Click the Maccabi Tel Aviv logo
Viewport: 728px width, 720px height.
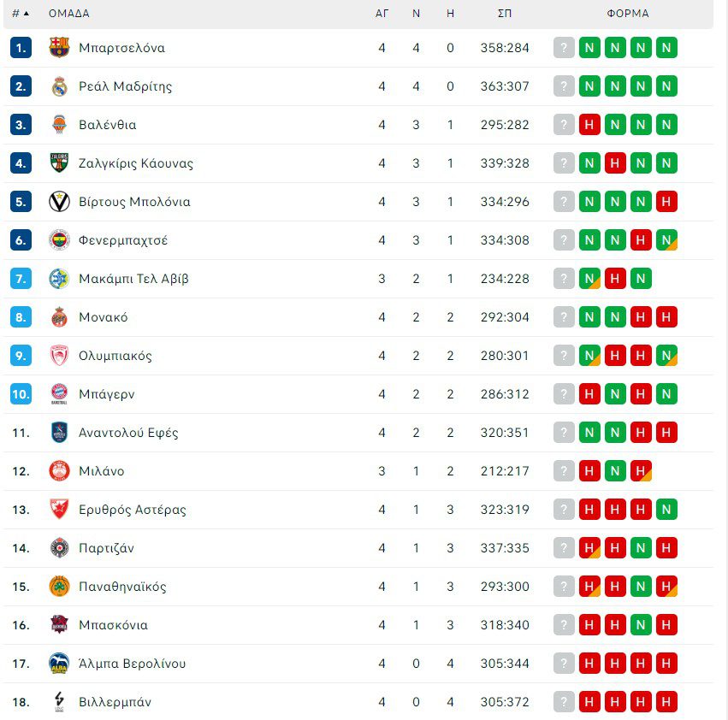click(x=59, y=279)
